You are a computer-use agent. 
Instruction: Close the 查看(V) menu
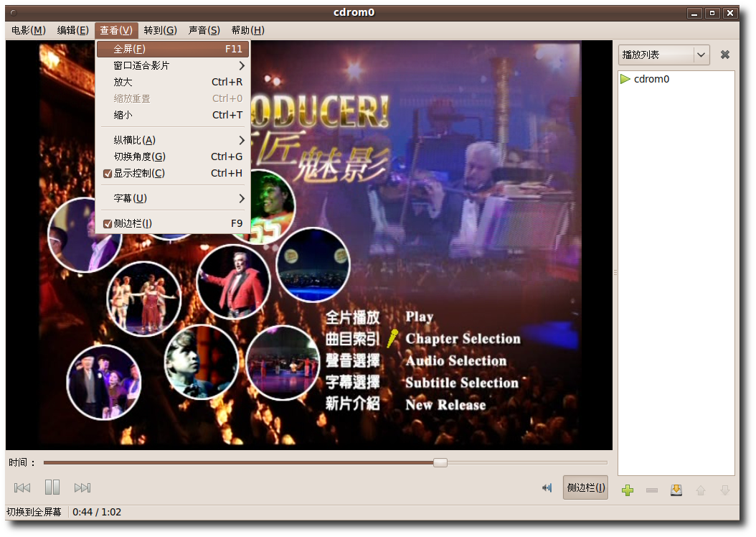tap(116, 30)
